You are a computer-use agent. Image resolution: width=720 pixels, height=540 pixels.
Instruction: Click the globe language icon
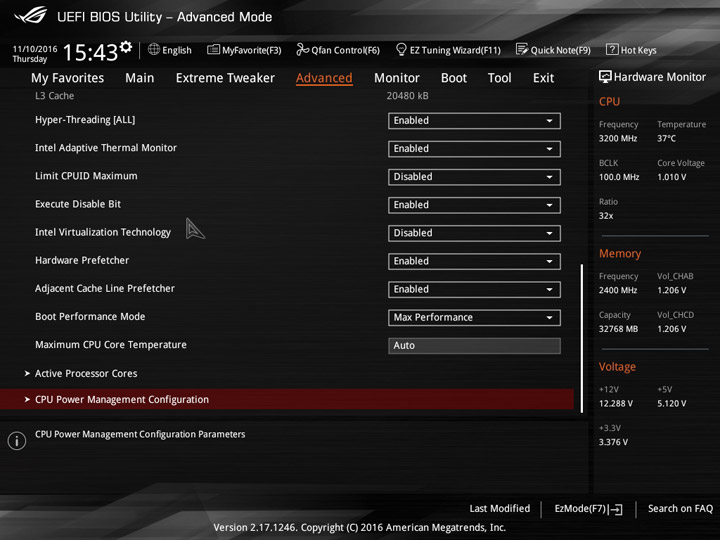[x=154, y=49]
